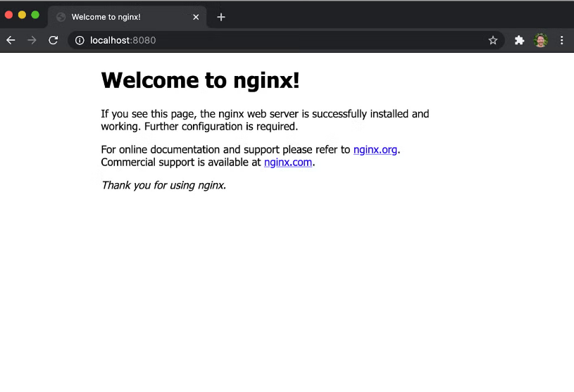Click the green fullscreen window button
The width and height of the screenshot is (574, 392).
(x=35, y=15)
